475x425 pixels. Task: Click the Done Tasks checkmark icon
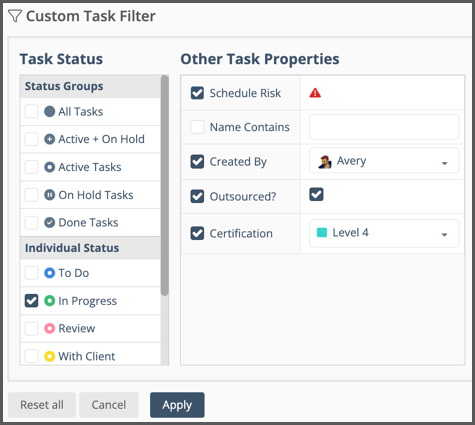pos(49,222)
